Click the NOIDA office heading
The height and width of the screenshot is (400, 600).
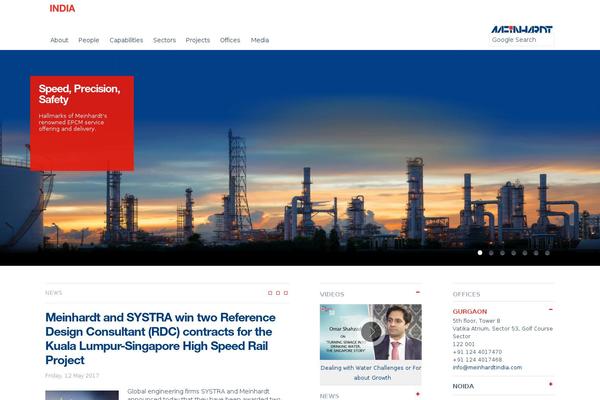[463, 386]
